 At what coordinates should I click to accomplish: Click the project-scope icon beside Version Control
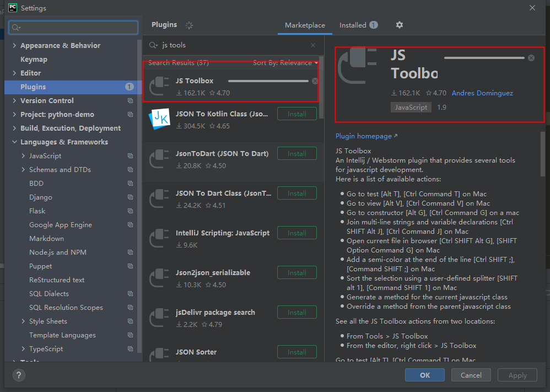130,101
